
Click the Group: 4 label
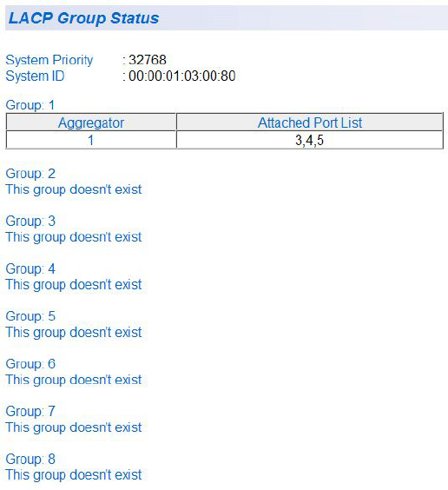pyautogui.click(x=30, y=268)
